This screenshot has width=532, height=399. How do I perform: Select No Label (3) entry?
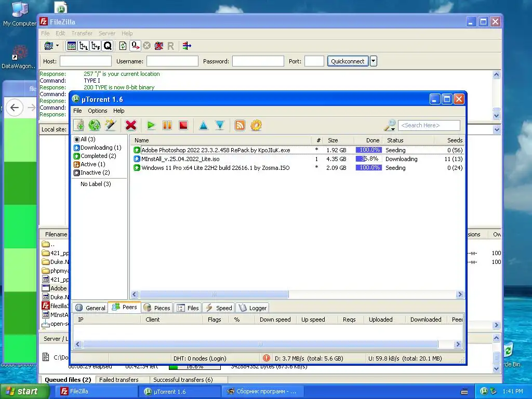click(x=96, y=184)
